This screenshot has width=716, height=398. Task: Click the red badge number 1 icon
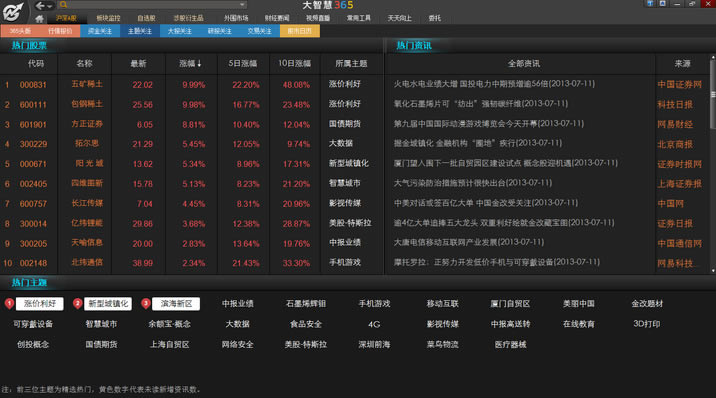[9, 304]
